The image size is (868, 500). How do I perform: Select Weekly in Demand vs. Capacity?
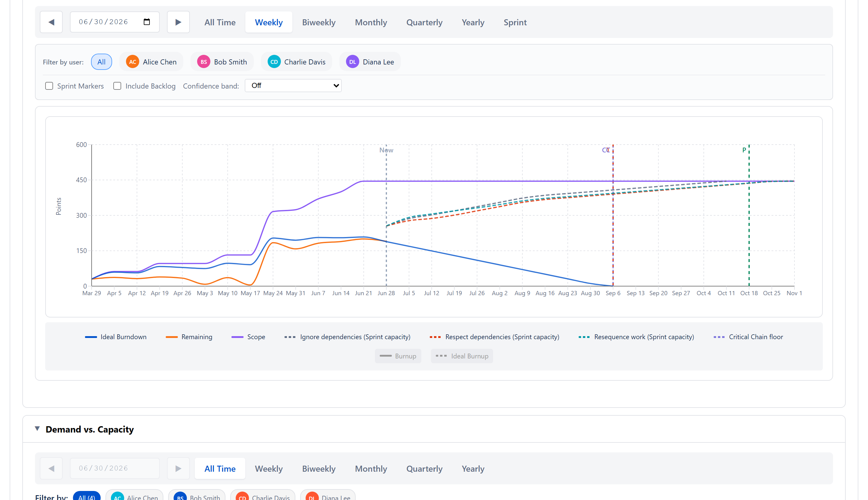(x=269, y=469)
